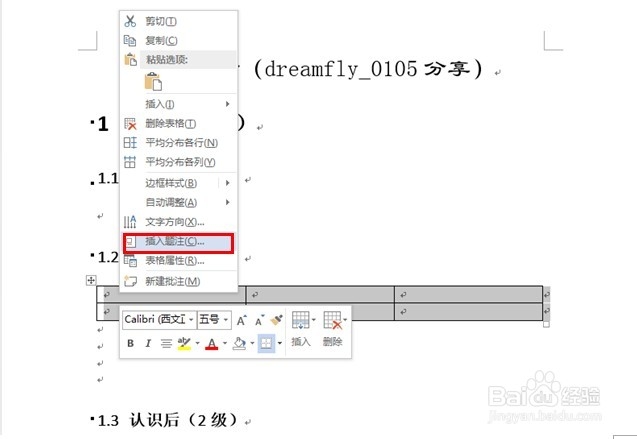Expand the AutoFit (自动调整) submenu arrow
The image size is (637, 439).
click(228, 202)
